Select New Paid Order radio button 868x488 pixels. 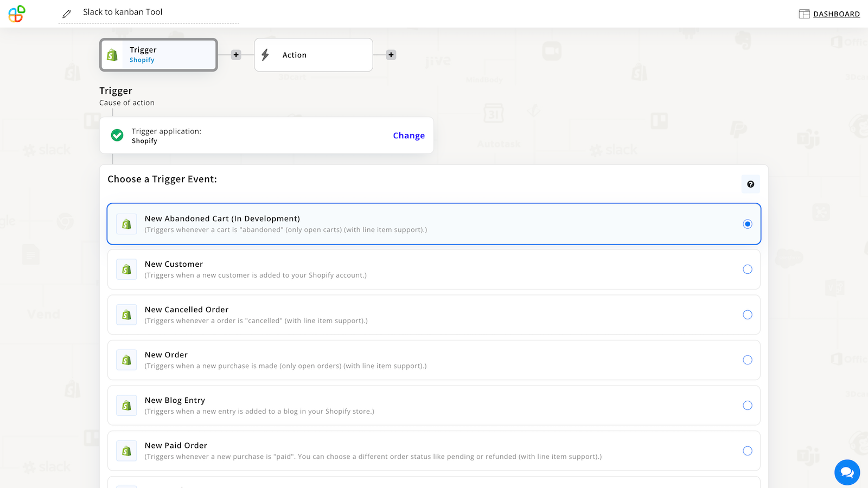(x=748, y=451)
